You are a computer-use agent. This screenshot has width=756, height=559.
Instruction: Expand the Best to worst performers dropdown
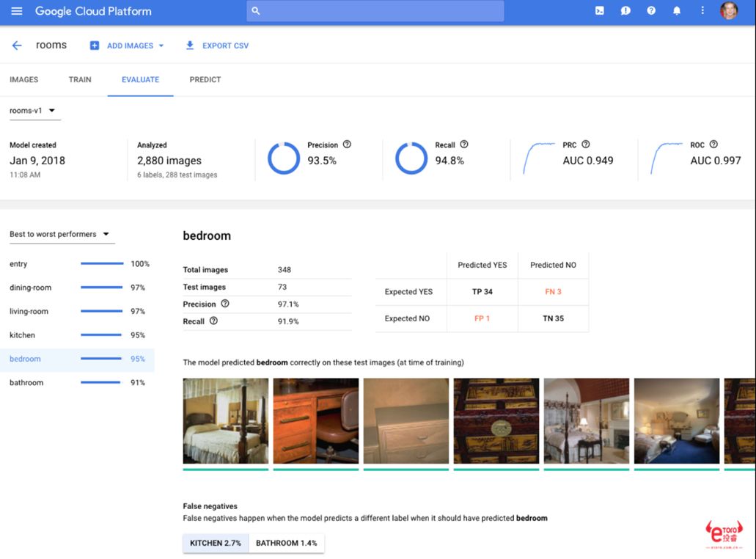59,235
